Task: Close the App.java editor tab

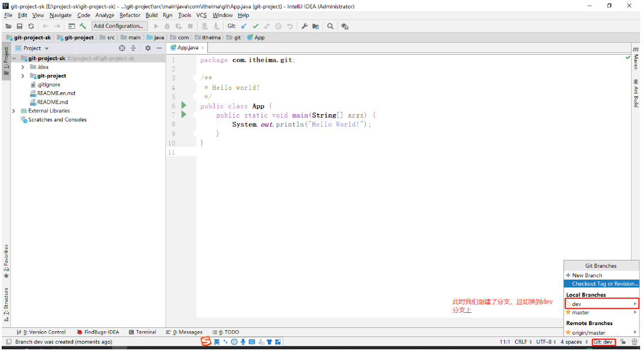Action: point(203,48)
